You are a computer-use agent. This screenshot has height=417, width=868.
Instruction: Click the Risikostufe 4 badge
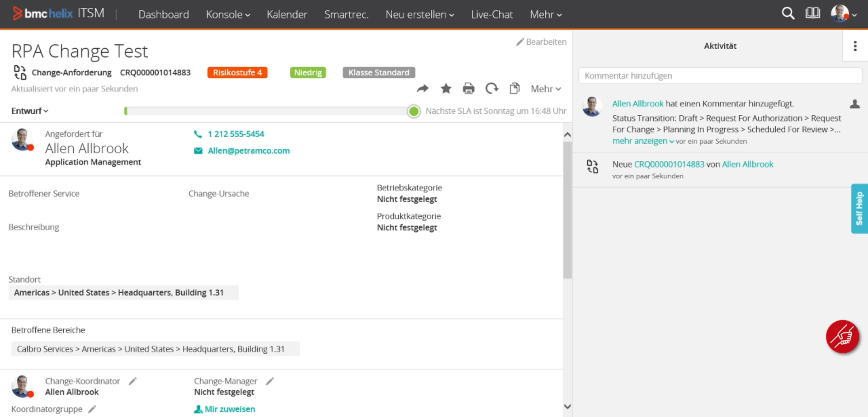click(237, 73)
